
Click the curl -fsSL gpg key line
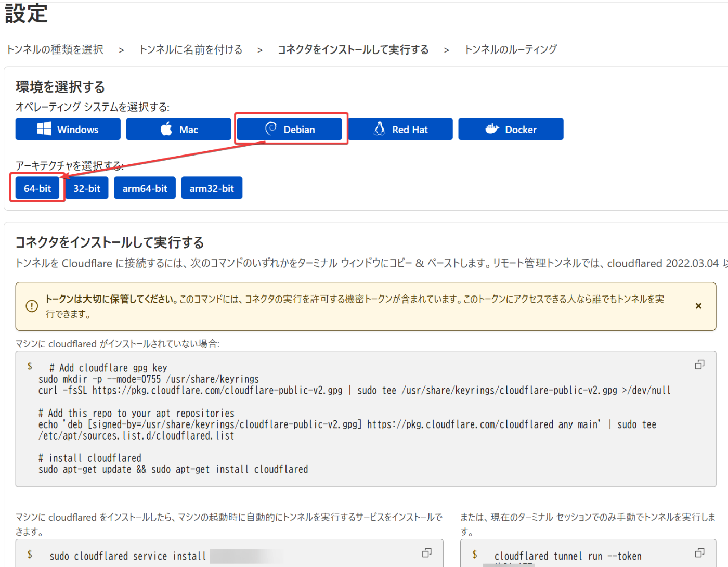click(x=355, y=390)
